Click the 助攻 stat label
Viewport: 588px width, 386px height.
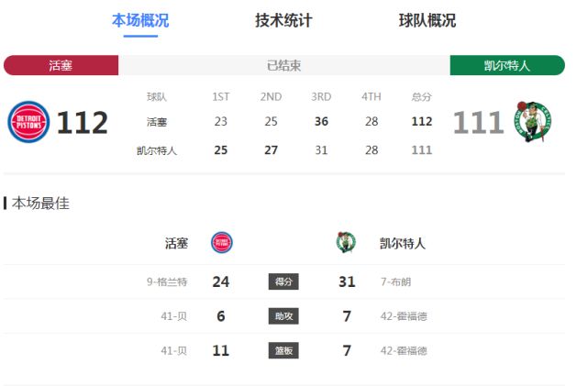[x=283, y=316]
